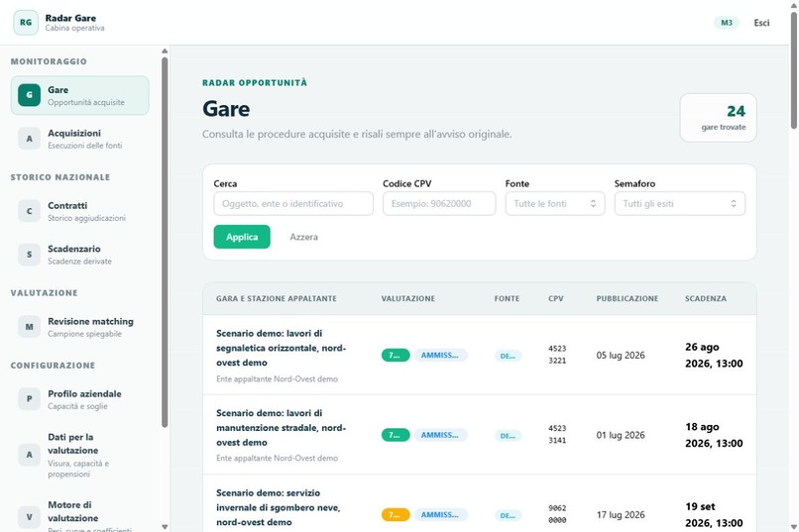Screen dimensions: 799x532
Task: Go to Contratti storico aggiudicazioni
Action: [80, 211]
